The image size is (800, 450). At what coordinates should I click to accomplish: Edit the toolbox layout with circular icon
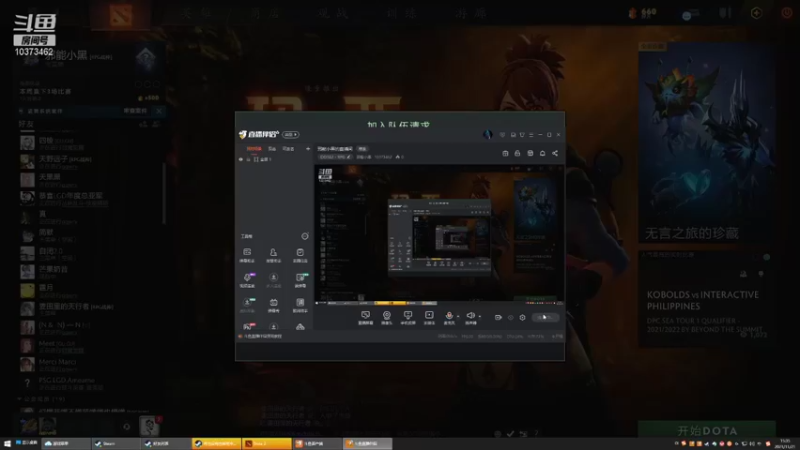[x=305, y=236]
